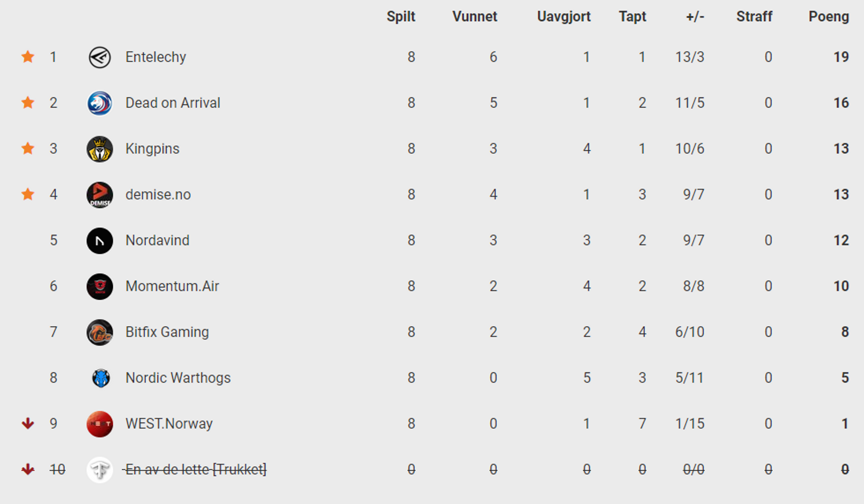Open the Kingpins crown logo
The width and height of the screenshot is (864, 504).
[x=100, y=149]
